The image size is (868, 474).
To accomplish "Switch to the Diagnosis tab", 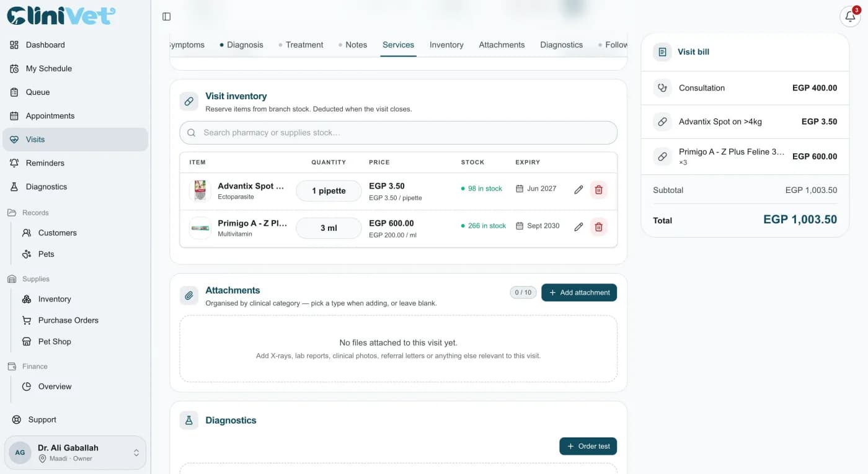I will (241, 45).
